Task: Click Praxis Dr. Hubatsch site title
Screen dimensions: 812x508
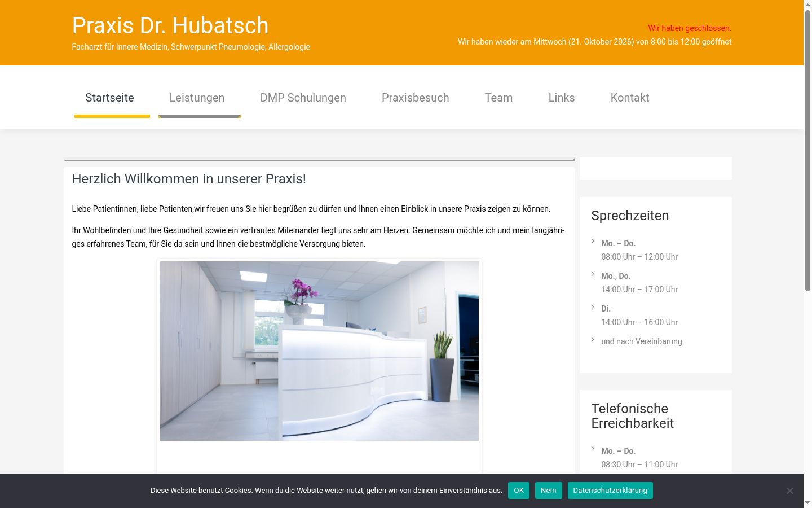Action: [x=170, y=25]
